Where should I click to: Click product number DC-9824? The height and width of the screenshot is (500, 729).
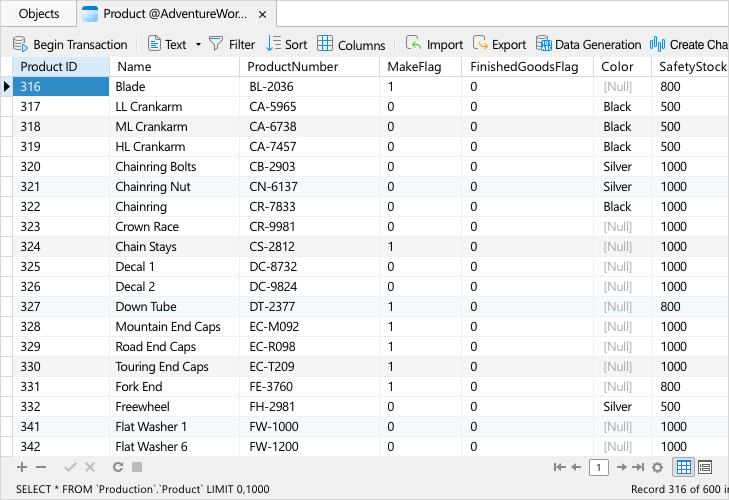point(310,287)
